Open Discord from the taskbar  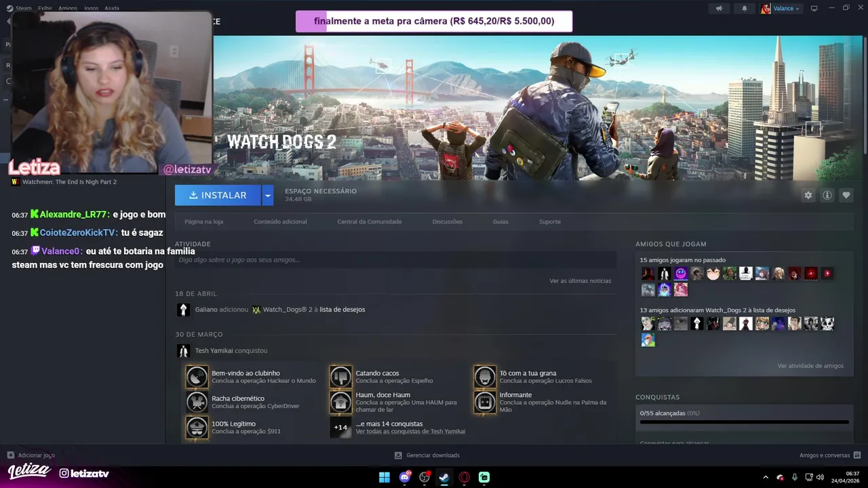point(405,477)
